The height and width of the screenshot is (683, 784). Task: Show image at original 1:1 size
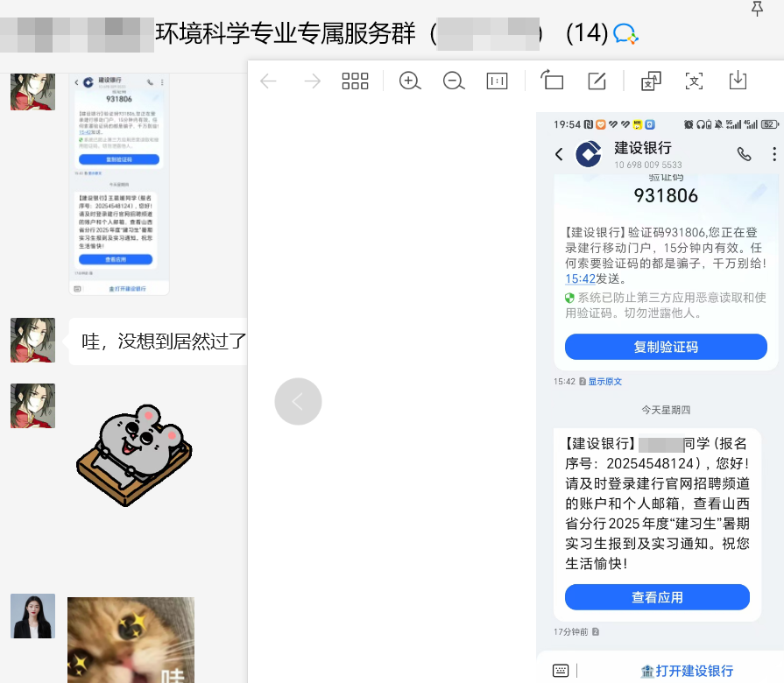[497, 81]
